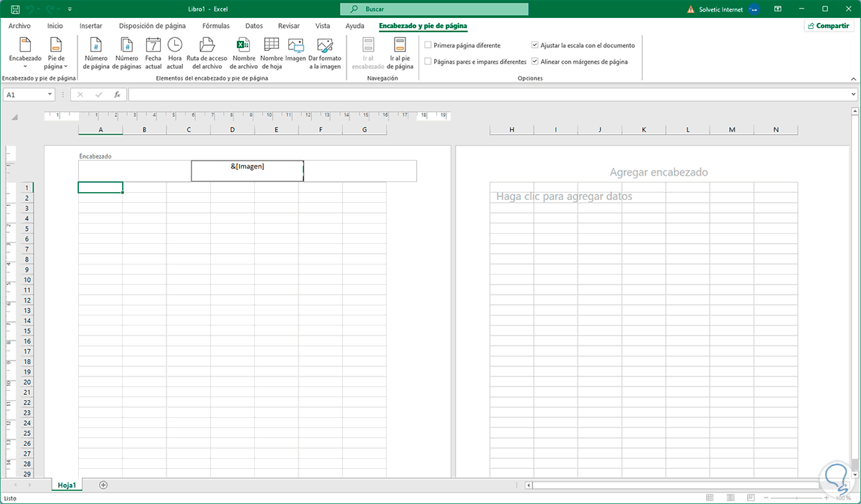Insert Hora actual into header

coord(175,54)
